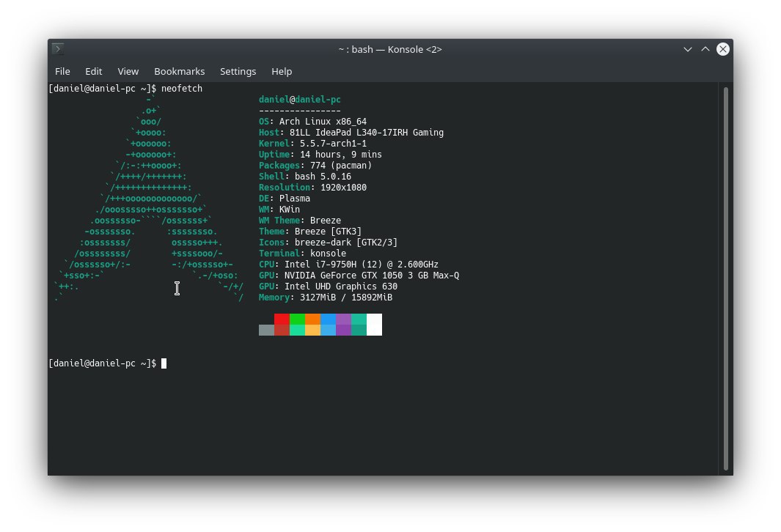Click the title text "~ : bash — Konsole <2>"
Viewport: 781px width, 532px height.
pyautogui.click(x=390, y=49)
